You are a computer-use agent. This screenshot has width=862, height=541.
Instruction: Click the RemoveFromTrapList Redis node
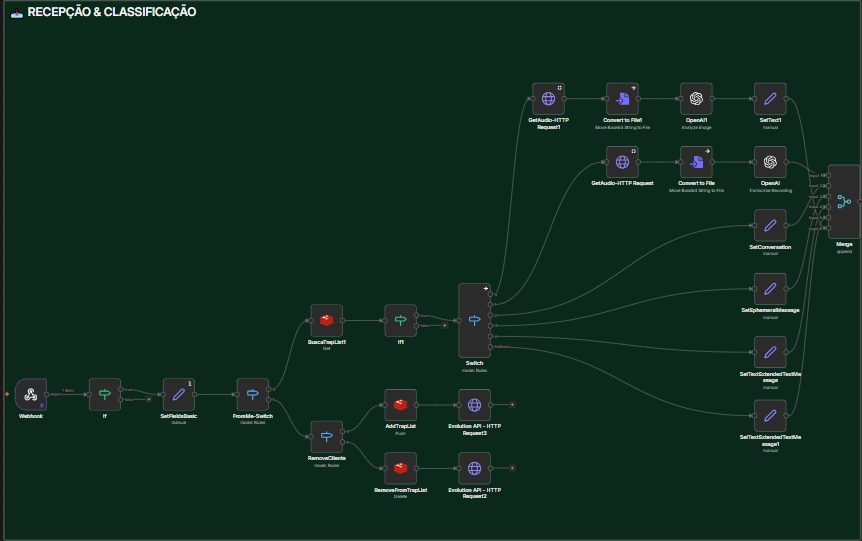400,468
